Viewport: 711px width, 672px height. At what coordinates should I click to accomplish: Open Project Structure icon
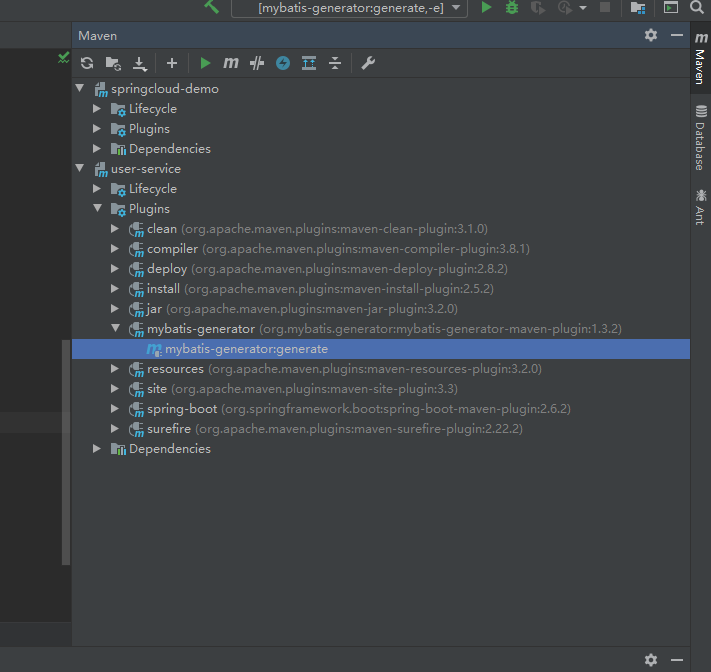(x=638, y=7)
